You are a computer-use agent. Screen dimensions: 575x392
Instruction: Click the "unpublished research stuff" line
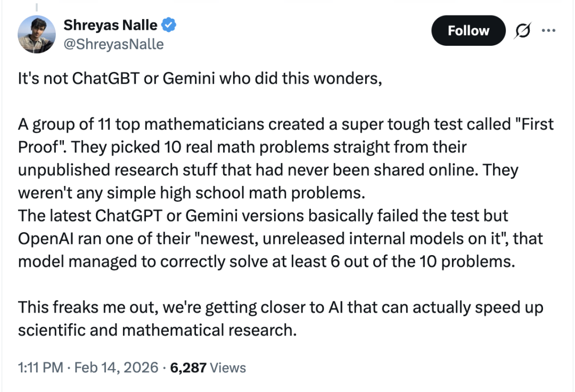click(160, 170)
